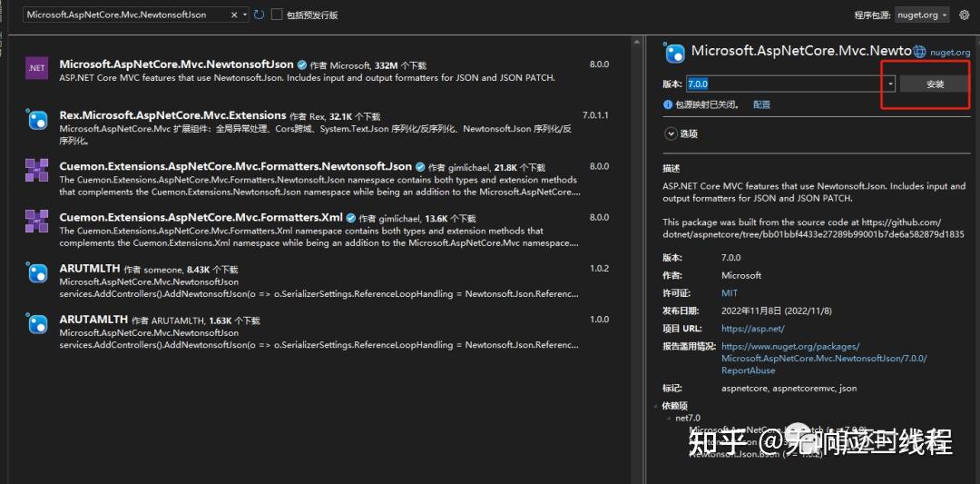This screenshot has height=484, width=980.
Task: Click the Rex.Microsoft.AspNetCore.Mvc.Extensions package title
Action: click(x=172, y=115)
